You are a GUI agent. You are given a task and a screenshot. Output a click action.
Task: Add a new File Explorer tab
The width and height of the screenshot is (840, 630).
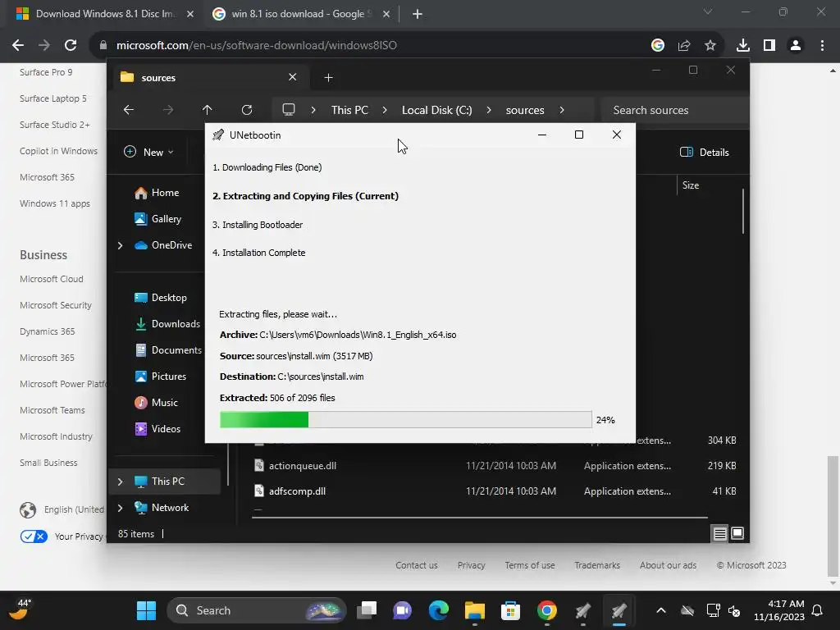[328, 78]
